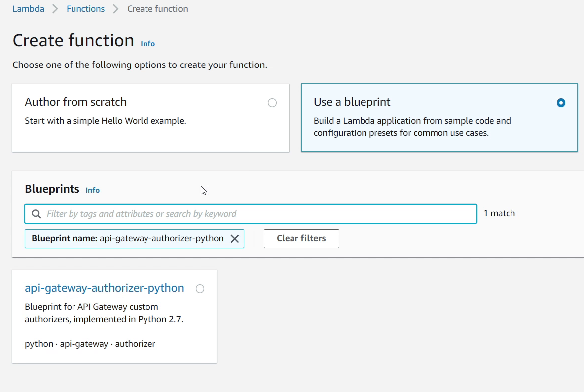Click the api-gateway tag on the blueprint card
Screen dimensions: 584x392
coord(83,343)
